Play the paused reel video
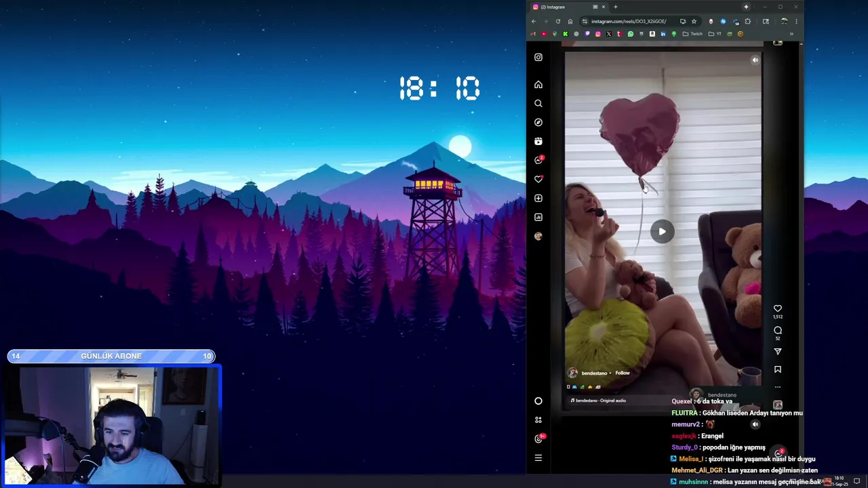The image size is (868, 488). [x=663, y=232]
